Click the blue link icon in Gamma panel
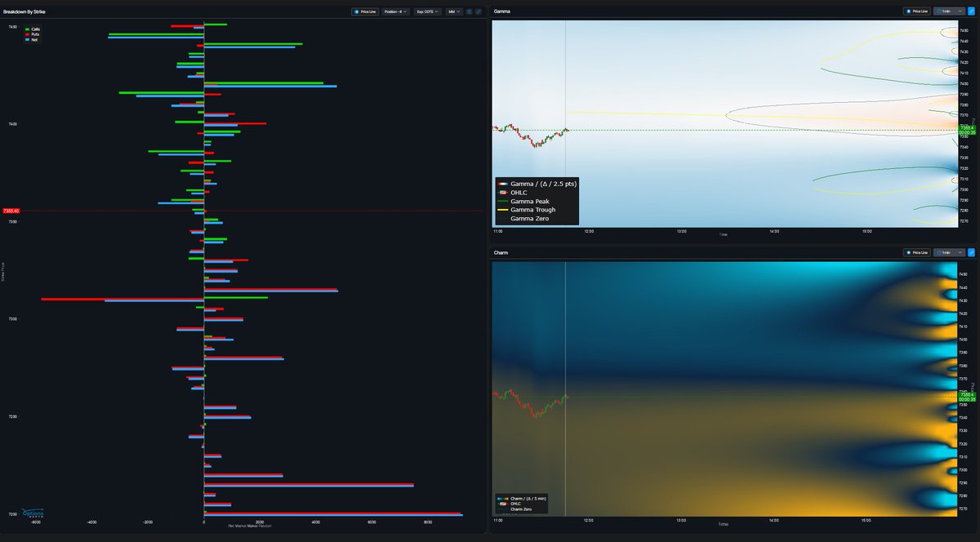Viewport: 980px width, 542px height. 971,11
